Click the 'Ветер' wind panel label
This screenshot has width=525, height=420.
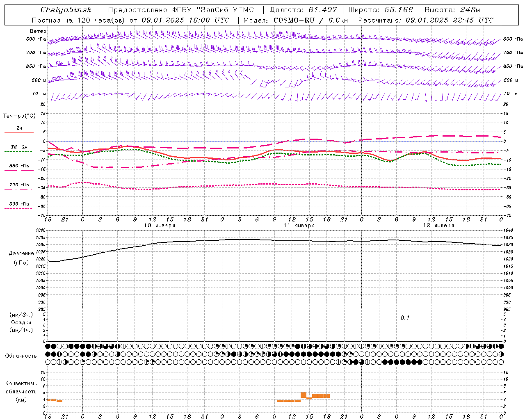(x=38, y=31)
